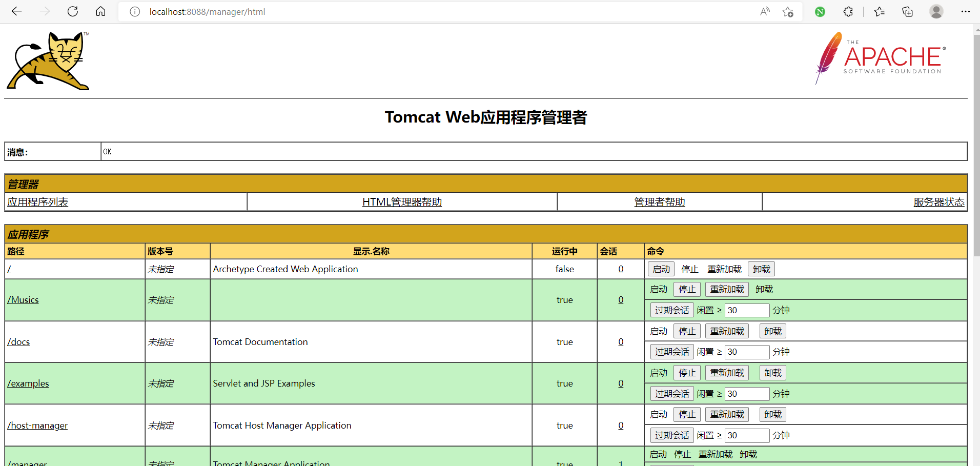This screenshot has height=466, width=980.
Task: Expire sessions for /docs
Action: [672, 352]
